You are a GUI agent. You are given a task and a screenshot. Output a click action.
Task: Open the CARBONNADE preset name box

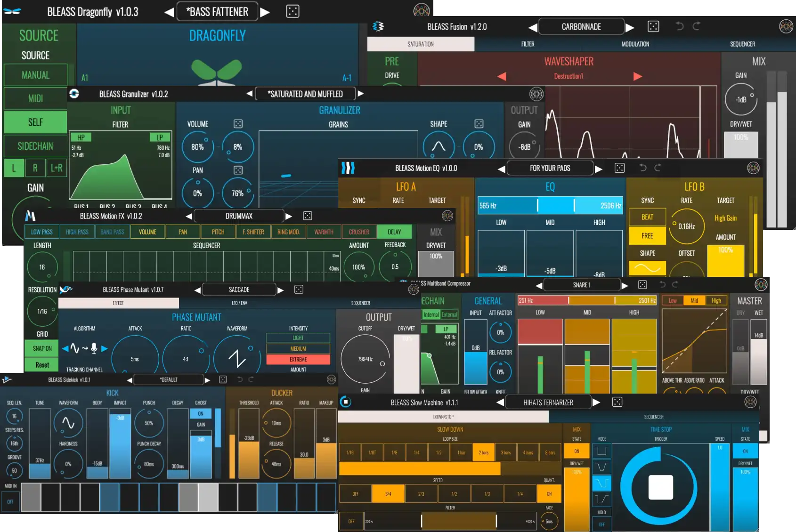pos(581,27)
